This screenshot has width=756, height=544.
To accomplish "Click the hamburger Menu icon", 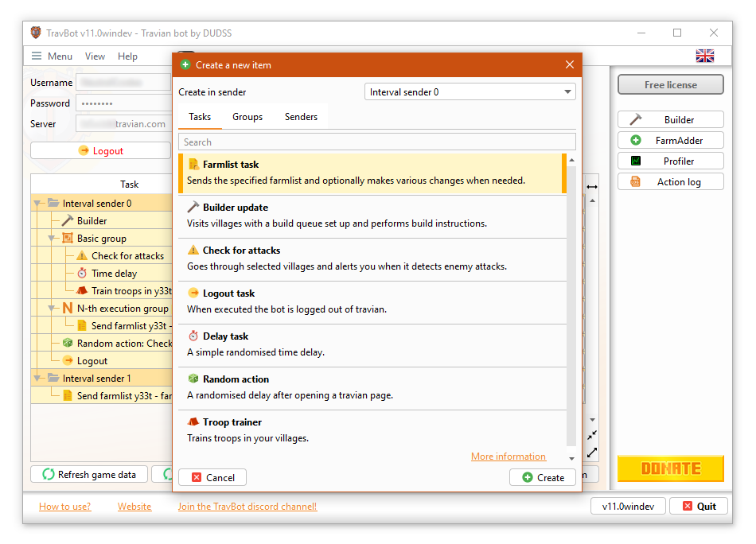I will point(37,56).
